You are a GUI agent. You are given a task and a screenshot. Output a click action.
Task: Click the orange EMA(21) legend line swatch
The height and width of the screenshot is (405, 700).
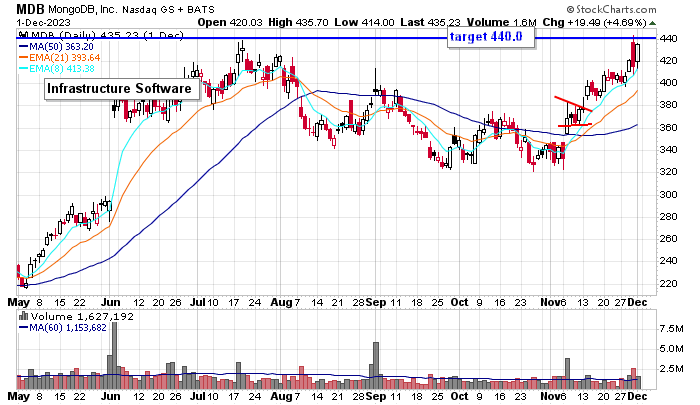(x=23, y=58)
